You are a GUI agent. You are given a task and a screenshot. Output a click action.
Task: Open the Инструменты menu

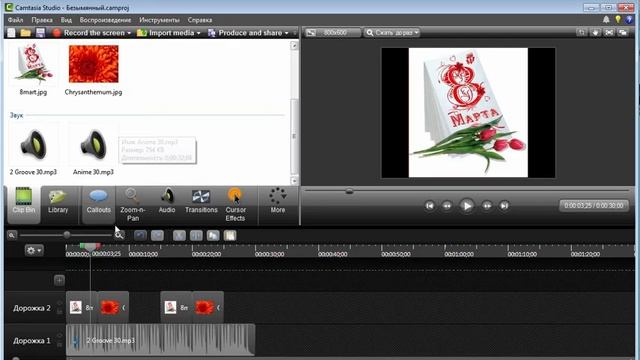(x=159, y=20)
